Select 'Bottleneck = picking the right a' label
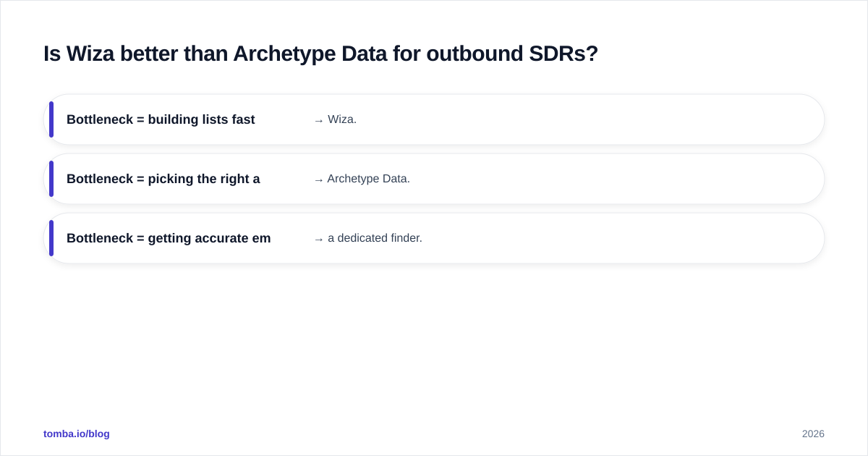The height and width of the screenshot is (456, 868). tap(163, 179)
